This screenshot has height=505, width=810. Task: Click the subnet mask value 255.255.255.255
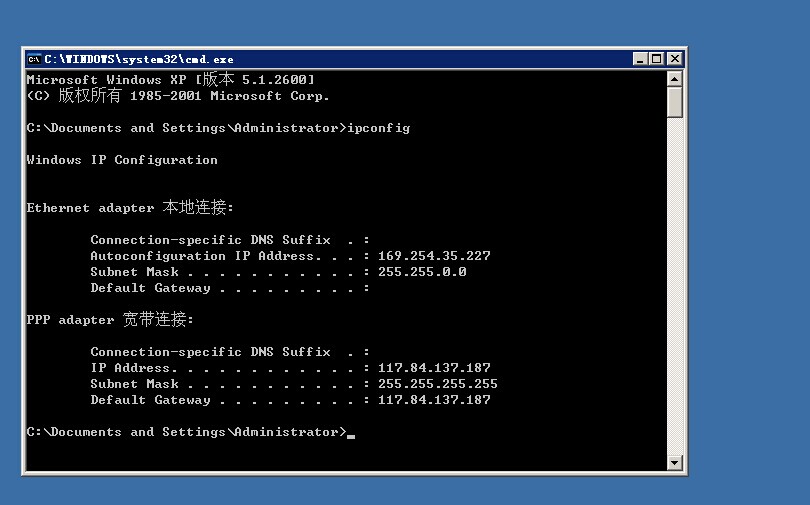(438, 384)
